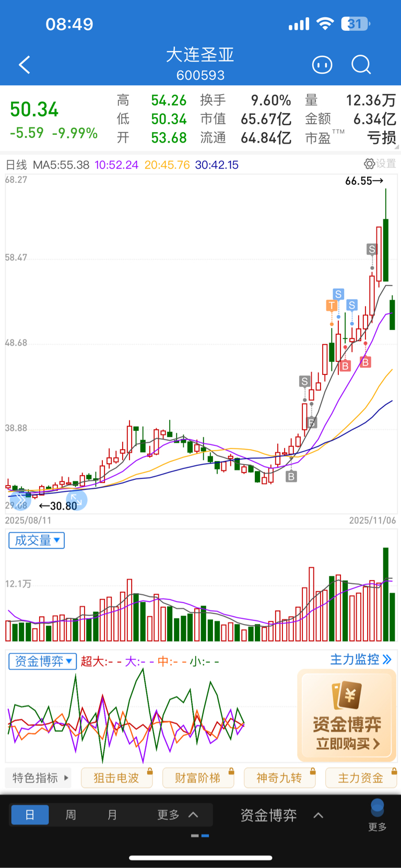Tap the left blue chart scroll arrows bubble
Viewport: 401px width, 868px height.
pos(20,500)
